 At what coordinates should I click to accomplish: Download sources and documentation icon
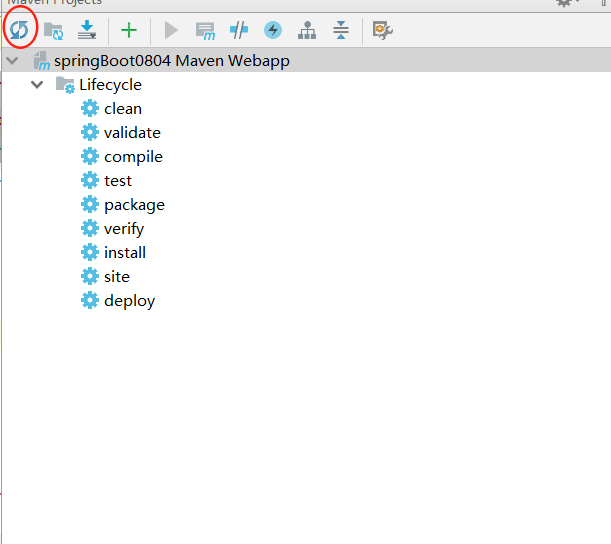[87, 30]
